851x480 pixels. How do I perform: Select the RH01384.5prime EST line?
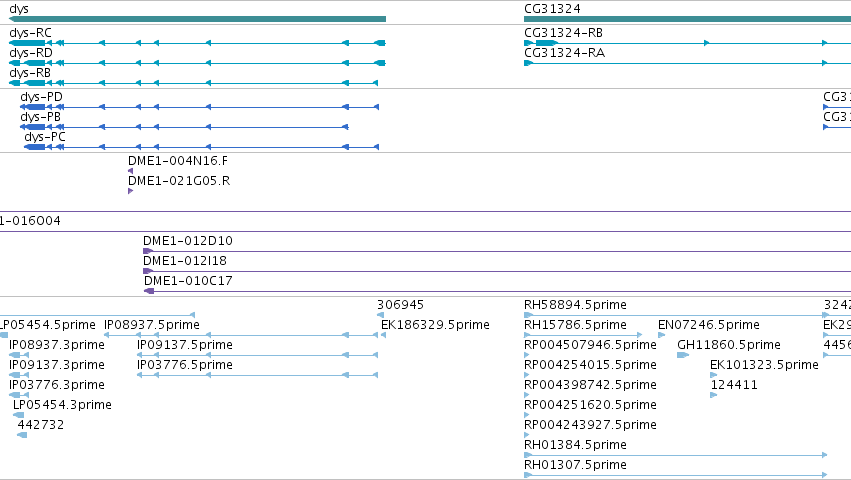[x=676, y=455]
